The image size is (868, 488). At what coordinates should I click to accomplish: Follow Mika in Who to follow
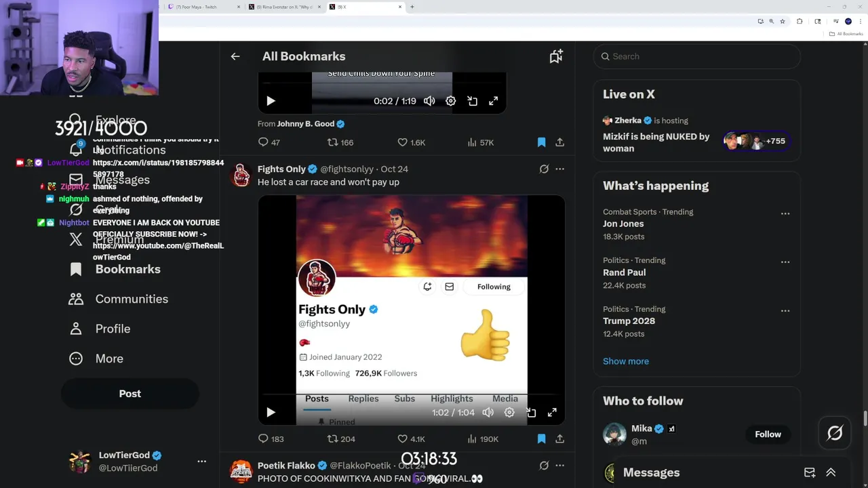(x=768, y=434)
